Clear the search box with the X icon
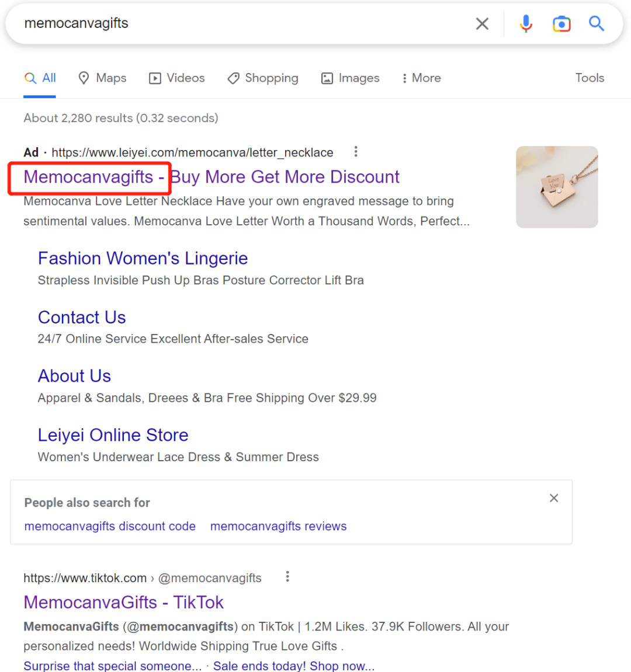 [x=482, y=24]
